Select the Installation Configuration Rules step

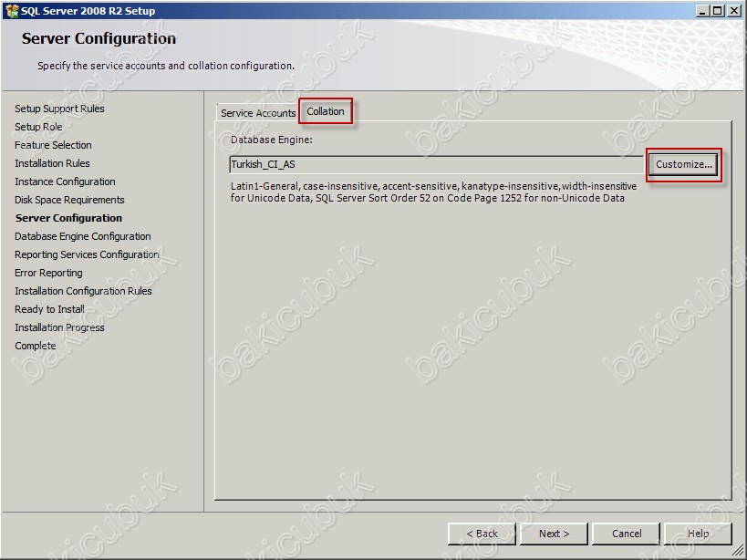point(83,291)
